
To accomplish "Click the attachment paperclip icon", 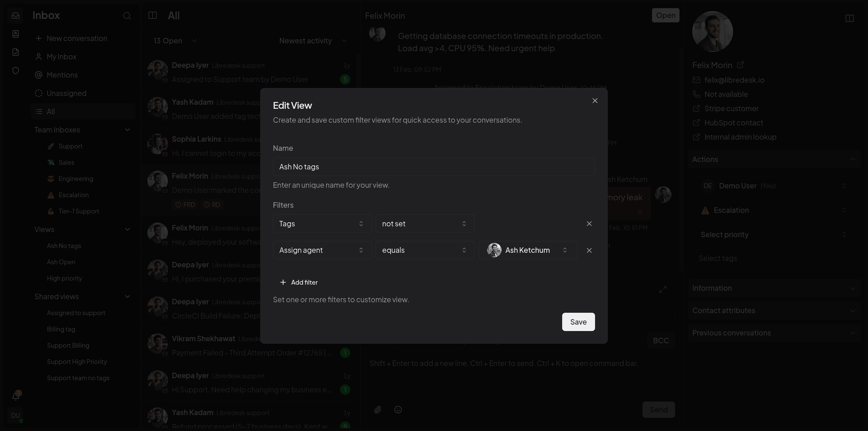I will pos(378,410).
